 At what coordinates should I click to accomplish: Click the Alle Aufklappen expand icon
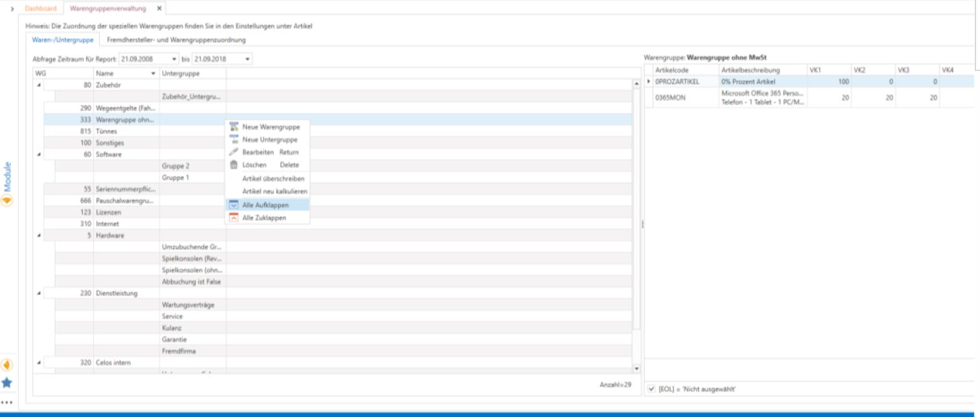click(x=234, y=205)
